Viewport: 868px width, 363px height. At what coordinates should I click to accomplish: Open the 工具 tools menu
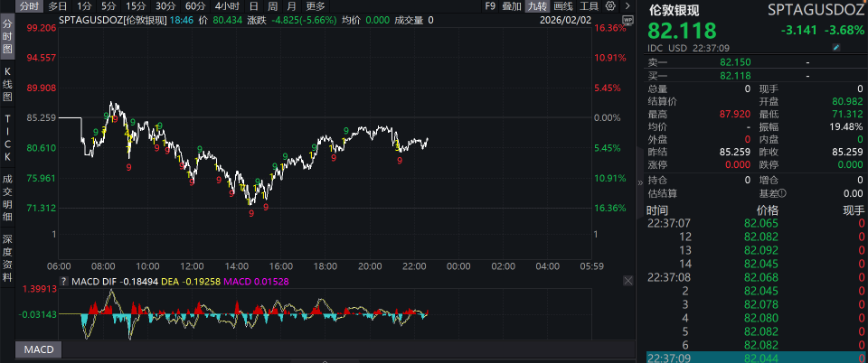click(x=589, y=6)
